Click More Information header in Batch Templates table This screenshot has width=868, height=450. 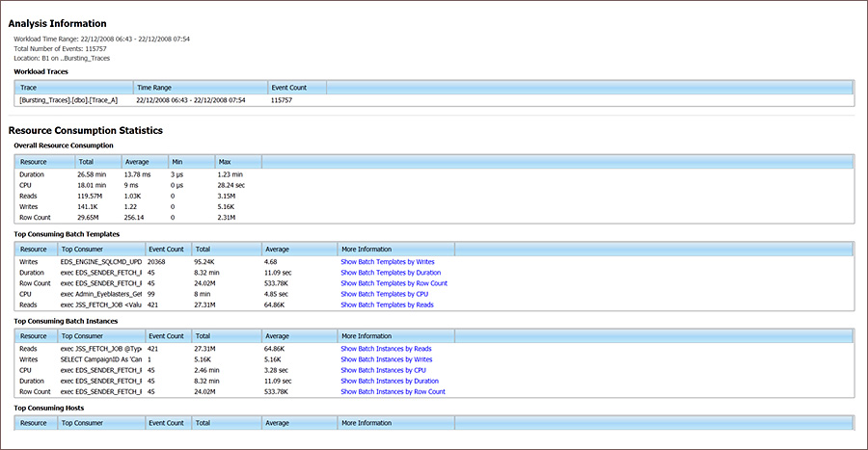[x=395, y=250]
